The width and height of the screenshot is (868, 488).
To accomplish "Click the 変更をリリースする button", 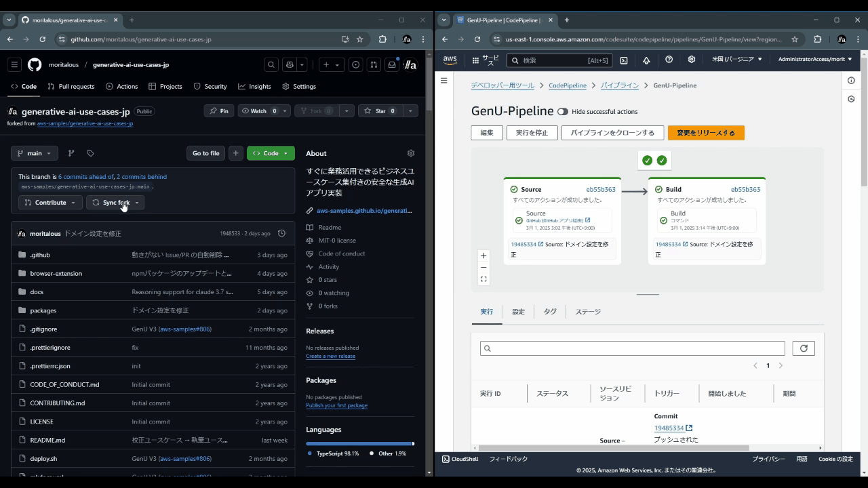I will pos(706,133).
